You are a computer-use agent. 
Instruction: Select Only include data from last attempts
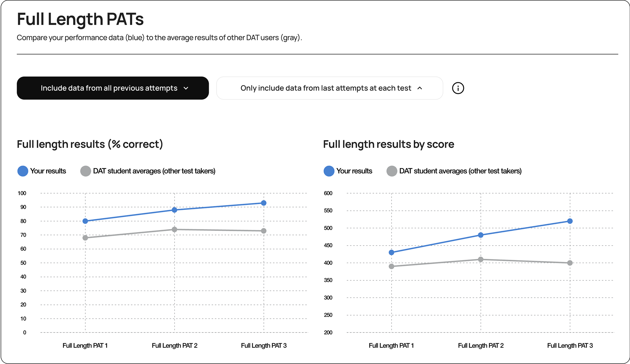click(x=330, y=88)
